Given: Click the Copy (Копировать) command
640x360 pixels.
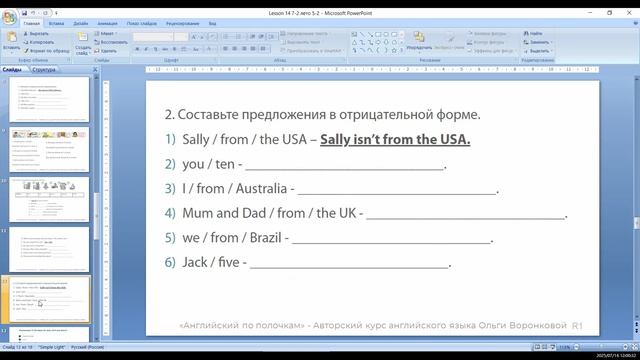Looking at the screenshot, I should coord(39,42).
